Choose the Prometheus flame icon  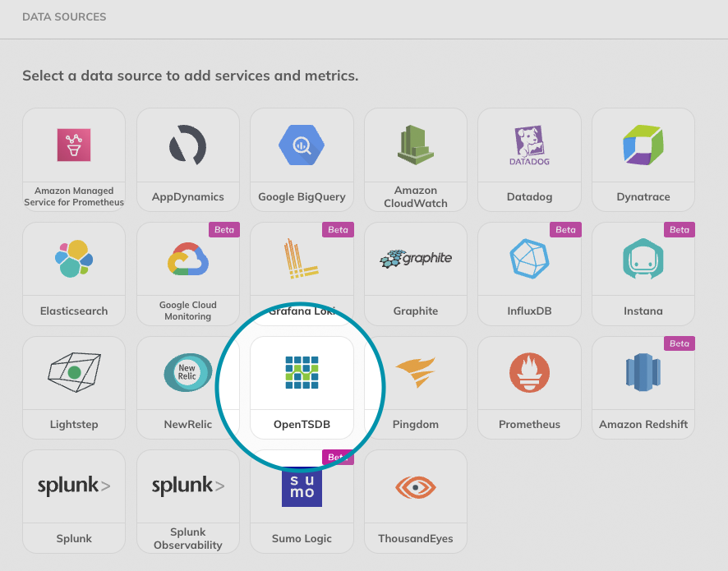[529, 372]
